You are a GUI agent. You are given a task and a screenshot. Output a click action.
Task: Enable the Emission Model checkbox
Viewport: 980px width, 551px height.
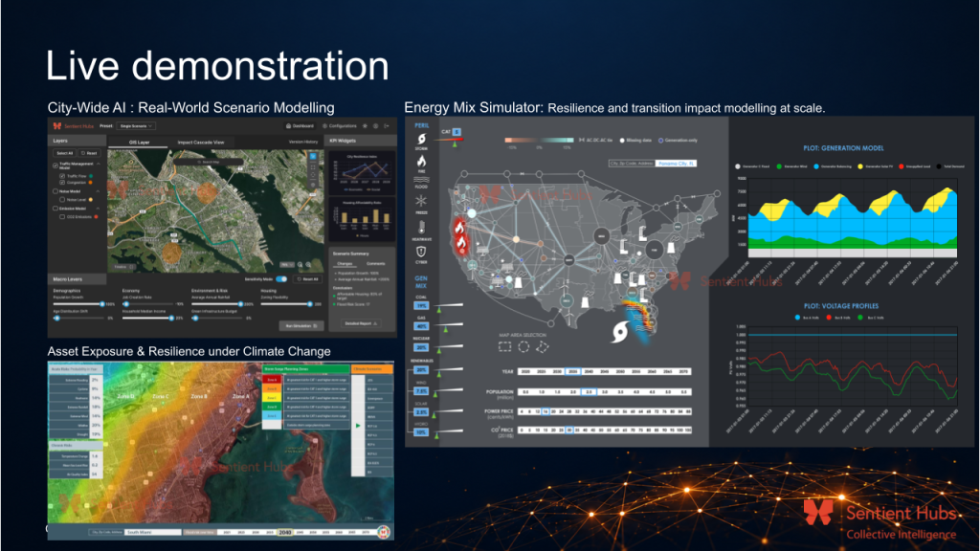[x=56, y=209]
